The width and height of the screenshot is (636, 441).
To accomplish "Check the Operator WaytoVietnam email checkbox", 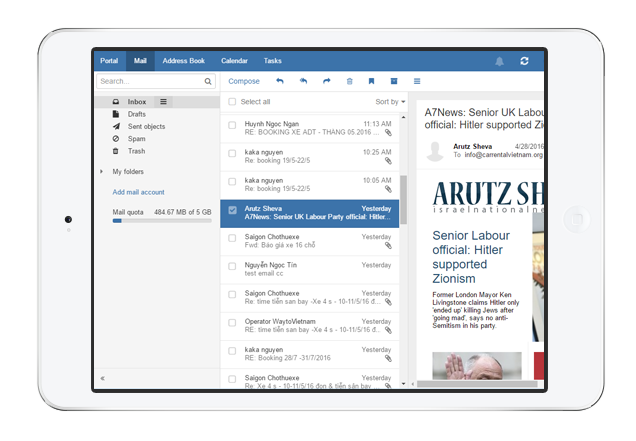I will [232, 323].
